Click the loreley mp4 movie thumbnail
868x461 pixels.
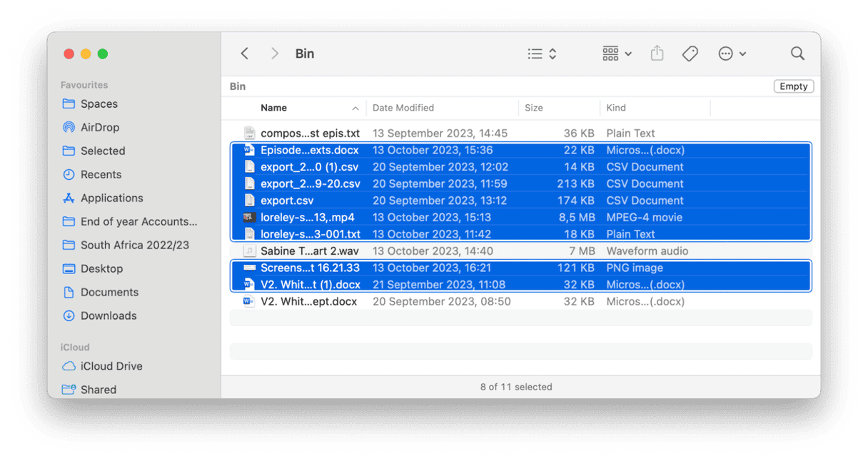click(x=249, y=218)
